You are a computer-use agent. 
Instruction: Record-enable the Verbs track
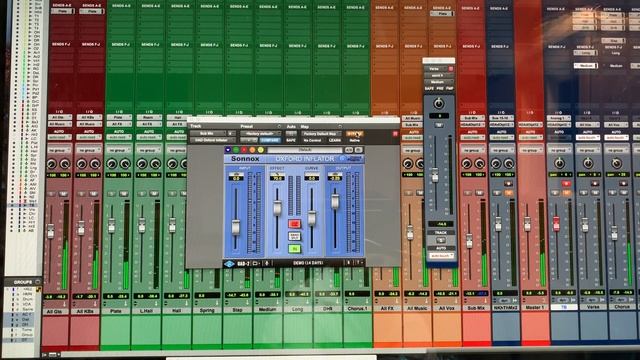coord(595,184)
